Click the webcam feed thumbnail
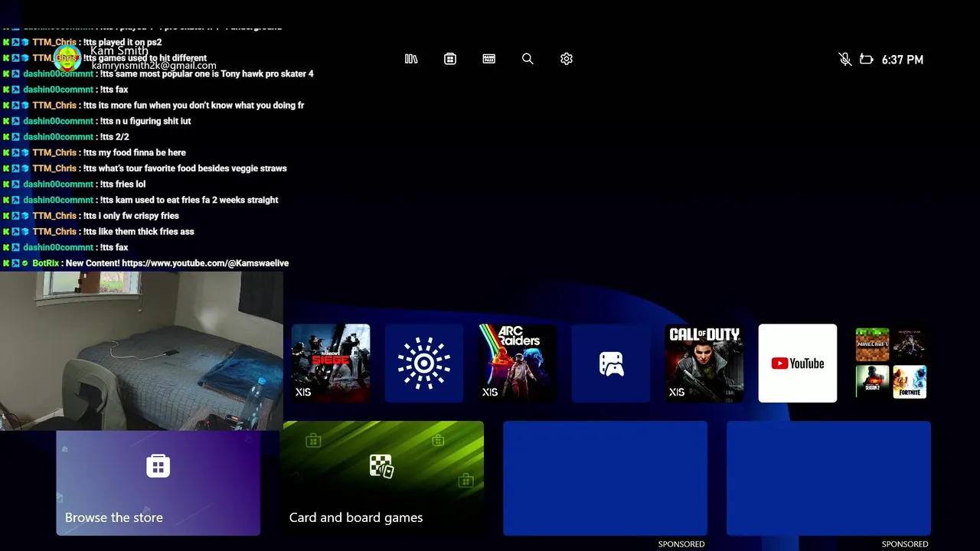This screenshot has width=980, height=551. [x=142, y=350]
